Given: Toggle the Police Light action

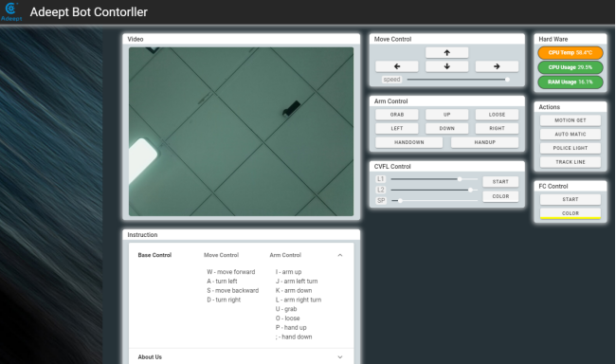Looking at the screenshot, I should point(570,148).
